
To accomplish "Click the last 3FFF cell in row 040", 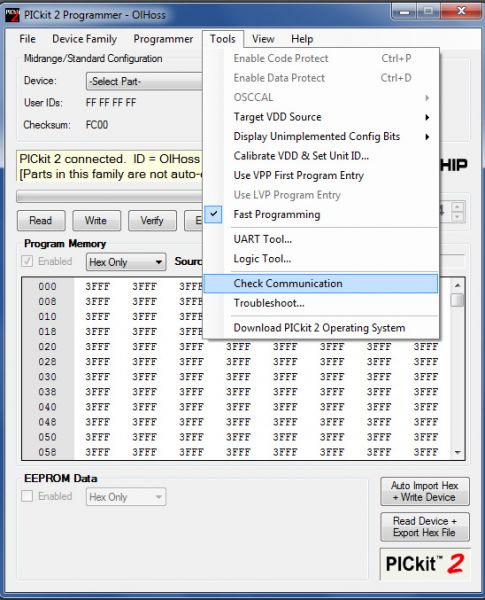I will click(426, 407).
